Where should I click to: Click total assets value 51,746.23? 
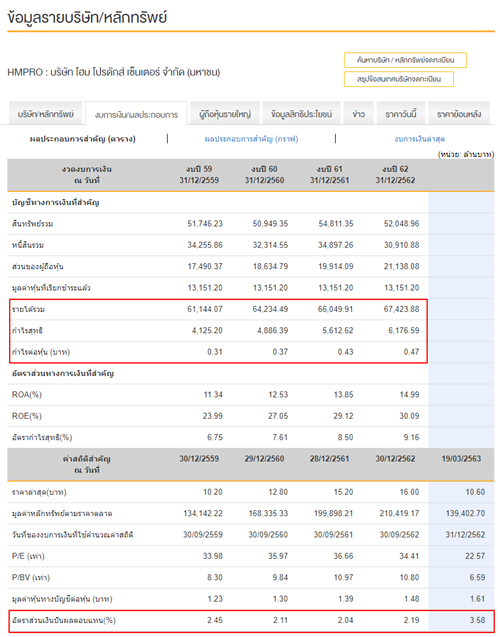point(205,224)
